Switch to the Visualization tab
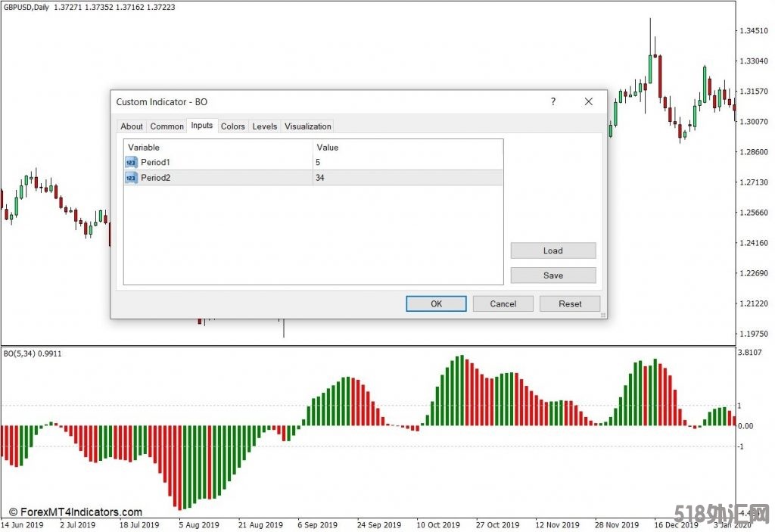 pyautogui.click(x=307, y=126)
